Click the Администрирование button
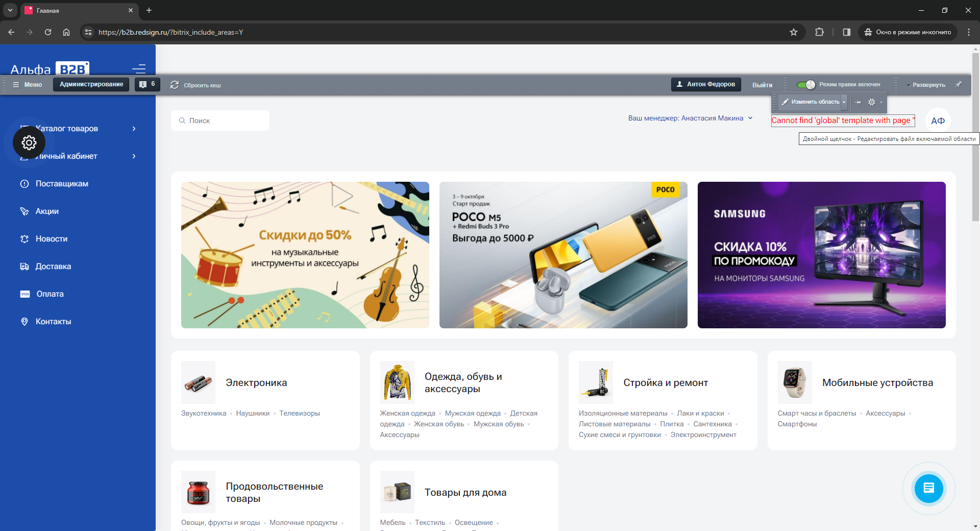Image resolution: width=980 pixels, height=531 pixels. (91, 84)
